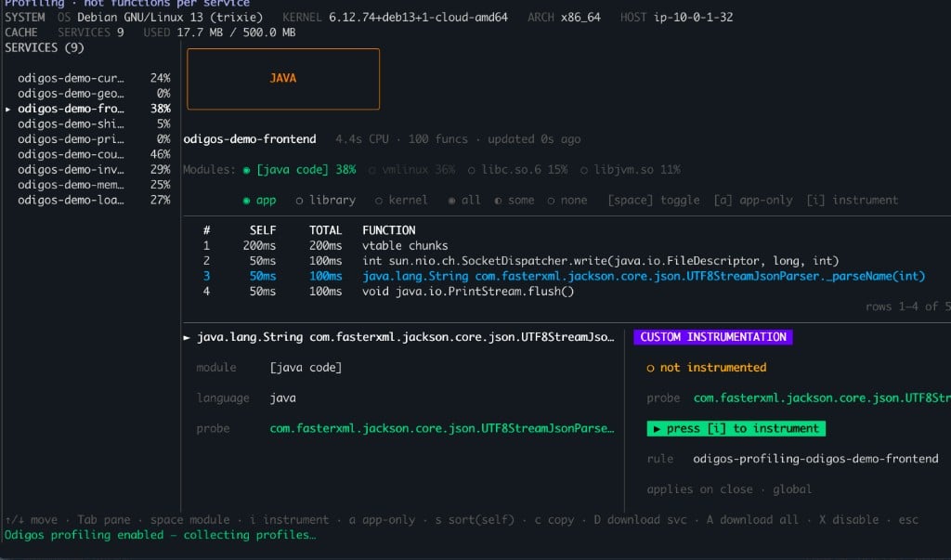Viewport: 951px width, 560px height.
Task: Select the some modules option
Action: 515,201
